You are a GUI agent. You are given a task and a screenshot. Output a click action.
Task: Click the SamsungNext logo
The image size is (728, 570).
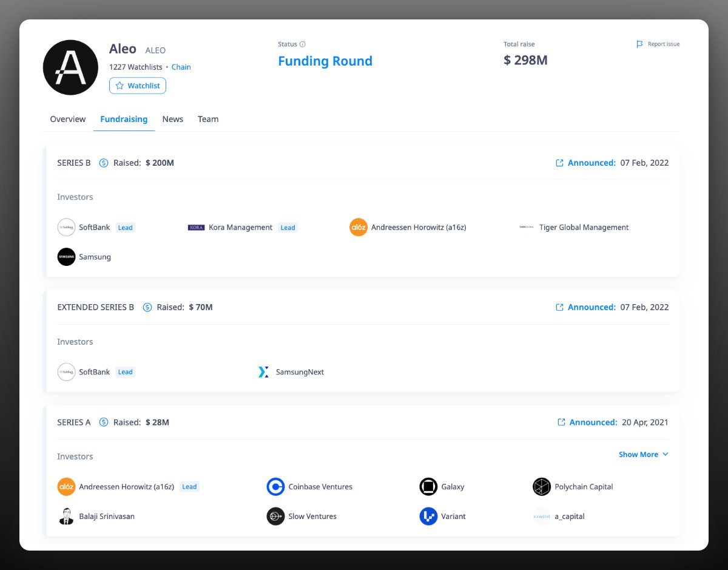pos(263,372)
